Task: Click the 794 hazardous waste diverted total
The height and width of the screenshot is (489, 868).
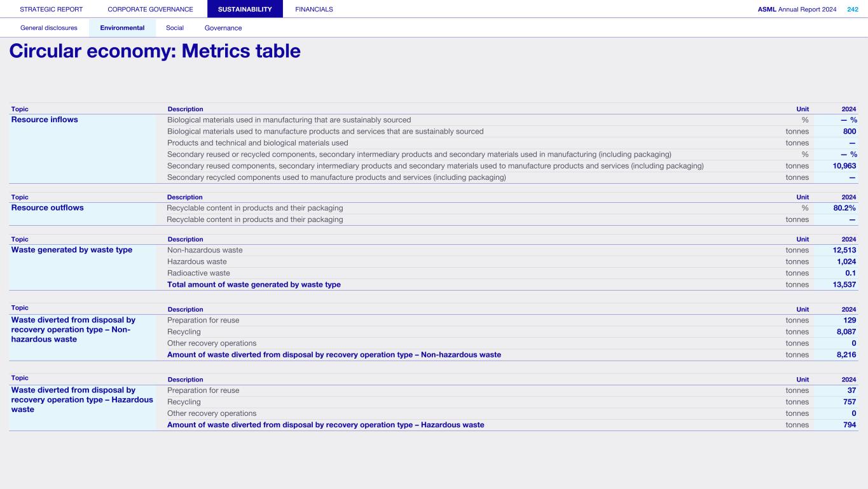Action: [x=849, y=425]
